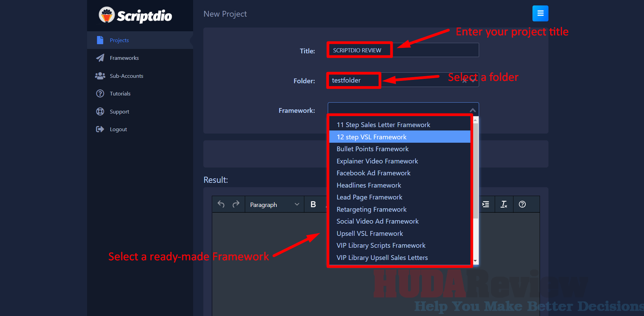Image resolution: width=644 pixels, height=316 pixels.
Task: Click the Sub-Accounts people icon
Action: click(100, 76)
